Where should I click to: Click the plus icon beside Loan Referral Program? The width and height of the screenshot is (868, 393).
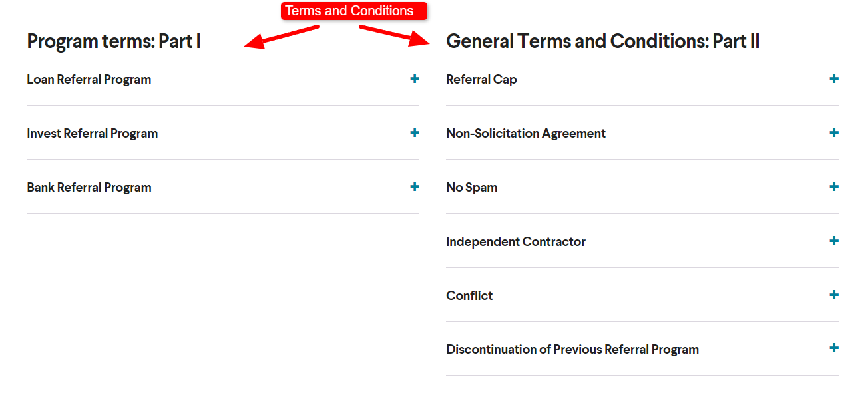tap(415, 79)
